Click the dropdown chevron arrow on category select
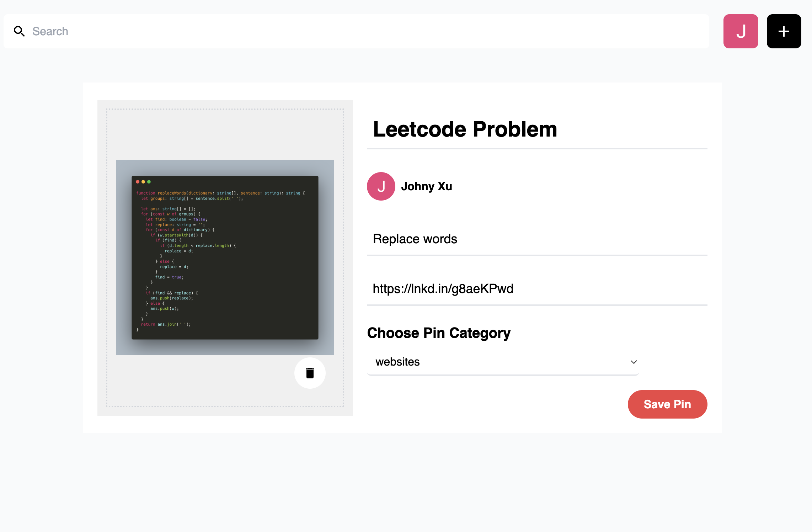This screenshot has height=532, width=812. pyautogui.click(x=634, y=362)
